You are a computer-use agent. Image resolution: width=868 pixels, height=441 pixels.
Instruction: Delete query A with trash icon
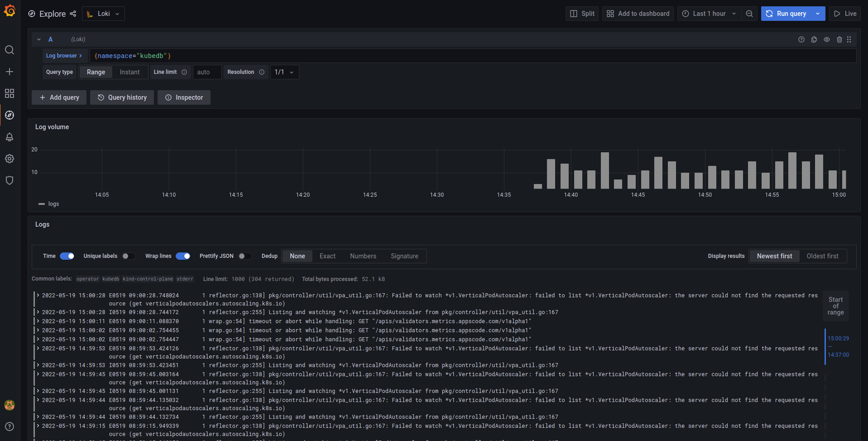pyautogui.click(x=839, y=39)
